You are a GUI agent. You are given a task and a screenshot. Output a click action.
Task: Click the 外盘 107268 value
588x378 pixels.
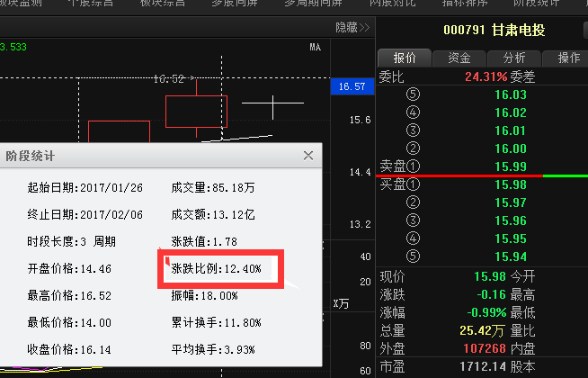(485, 348)
